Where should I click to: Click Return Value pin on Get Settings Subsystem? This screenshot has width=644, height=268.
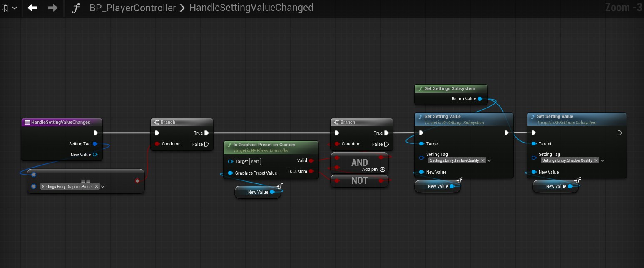[x=480, y=99]
